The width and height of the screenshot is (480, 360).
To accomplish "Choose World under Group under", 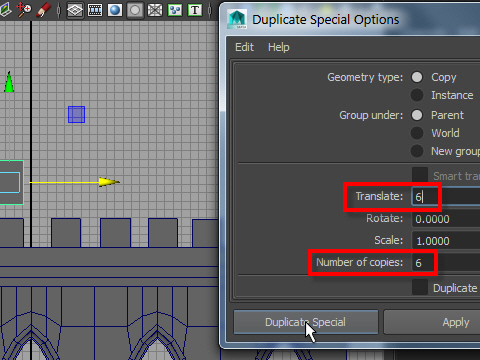I will (x=417, y=133).
